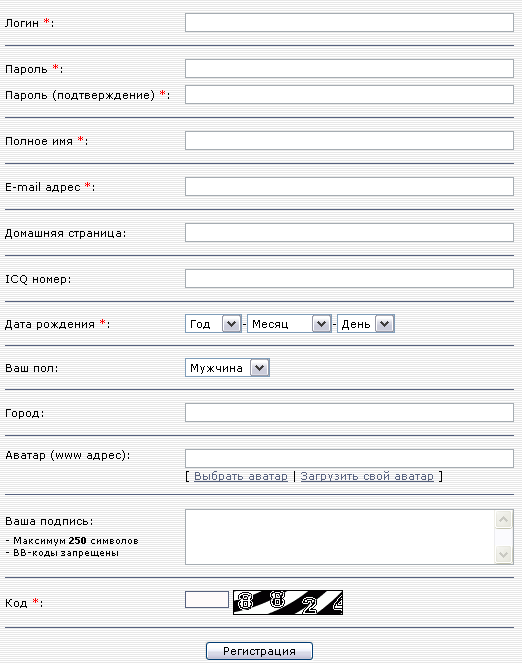
Task: Click the E-mail адрес field
Action: (350, 186)
